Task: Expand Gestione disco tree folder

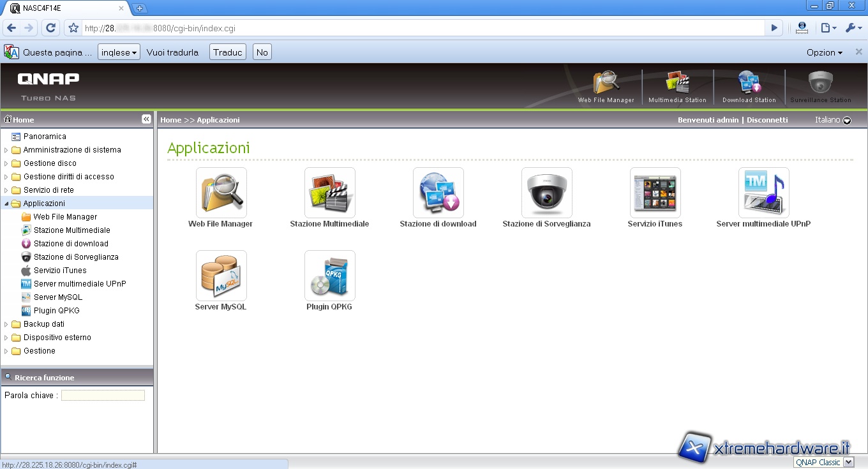Action: [6, 163]
